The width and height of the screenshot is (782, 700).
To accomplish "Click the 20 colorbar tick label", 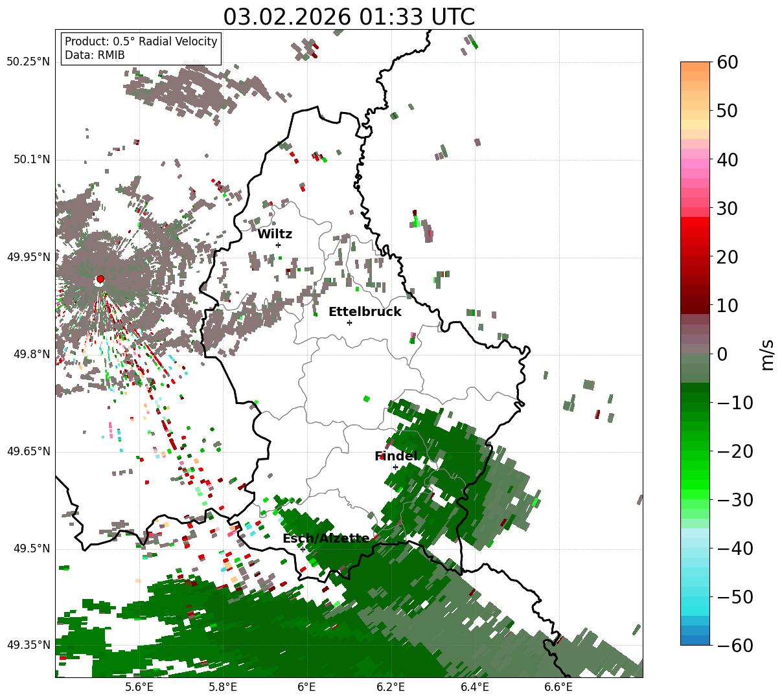I will (727, 257).
